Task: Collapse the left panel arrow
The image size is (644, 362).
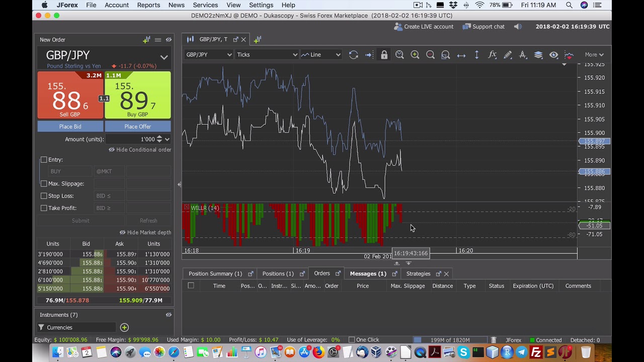Action: click(179, 185)
